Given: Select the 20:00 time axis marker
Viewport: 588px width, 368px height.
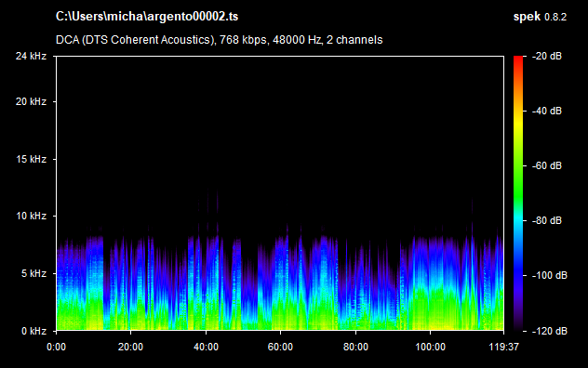Looking at the screenshot, I should pos(130,347).
